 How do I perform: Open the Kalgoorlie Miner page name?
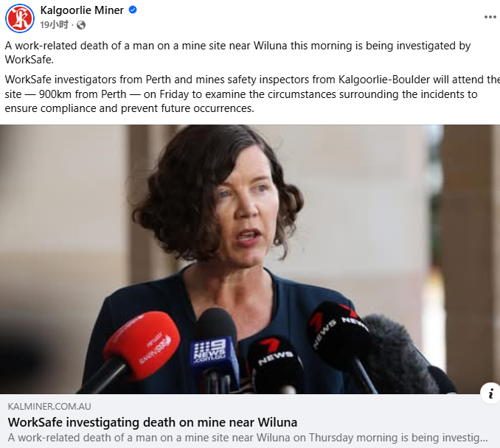pos(82,10)
